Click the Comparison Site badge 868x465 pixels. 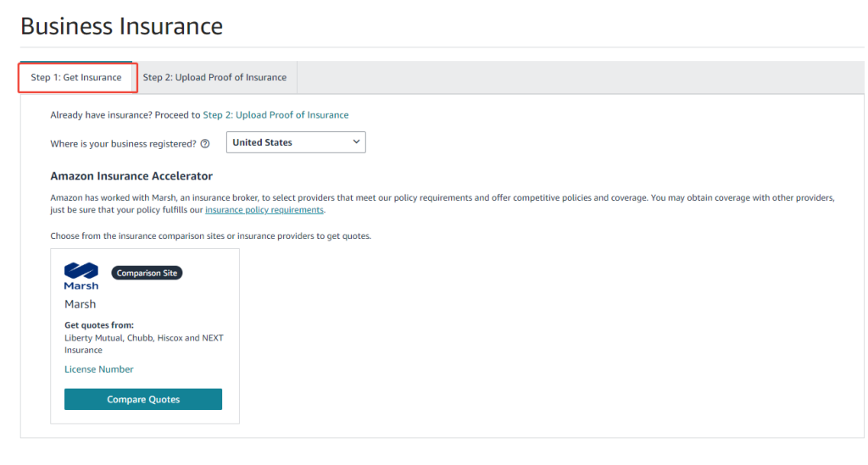coord(147,273)
